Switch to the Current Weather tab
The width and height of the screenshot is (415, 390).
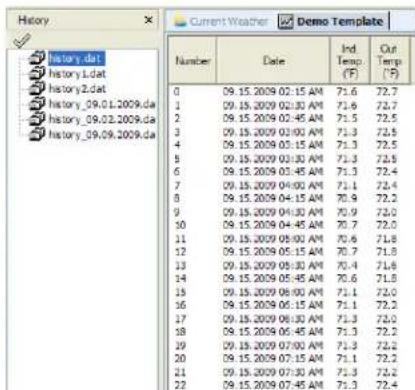[222, 22]
